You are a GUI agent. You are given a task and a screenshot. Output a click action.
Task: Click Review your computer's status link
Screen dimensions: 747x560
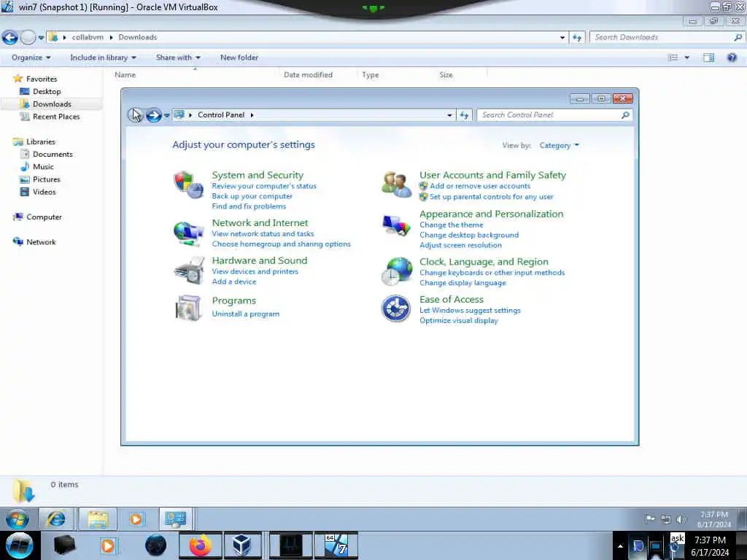(264, 186)
